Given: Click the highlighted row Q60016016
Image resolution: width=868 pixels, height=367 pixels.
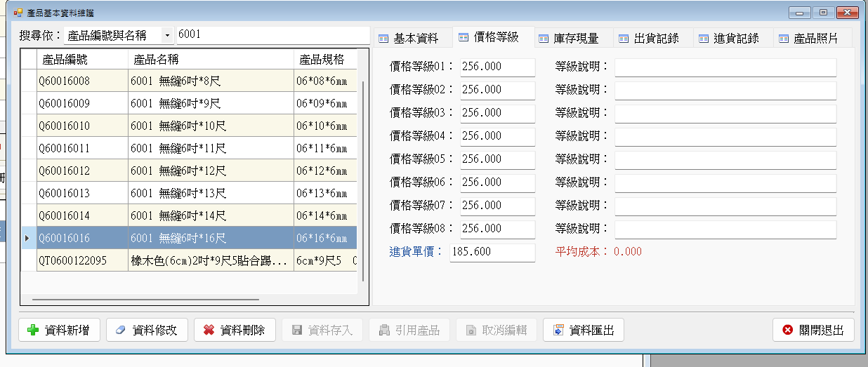Looking at the screenshot, I should [188, 238].
